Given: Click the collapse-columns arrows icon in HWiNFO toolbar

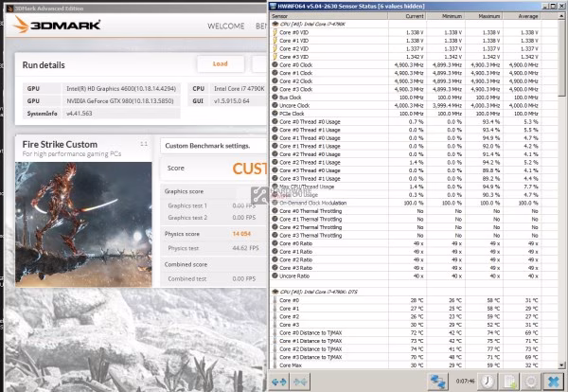Looking at the screenshot, I should 300,382.
